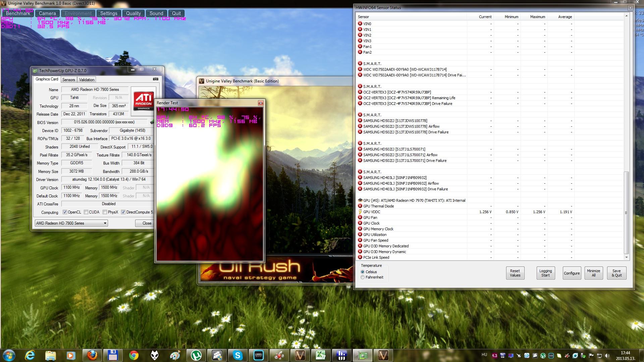Switch to the Validation tab in GPU-Z
Image resolution: width=644 pixels, height=362 pixels.
(x=87, y=80)
